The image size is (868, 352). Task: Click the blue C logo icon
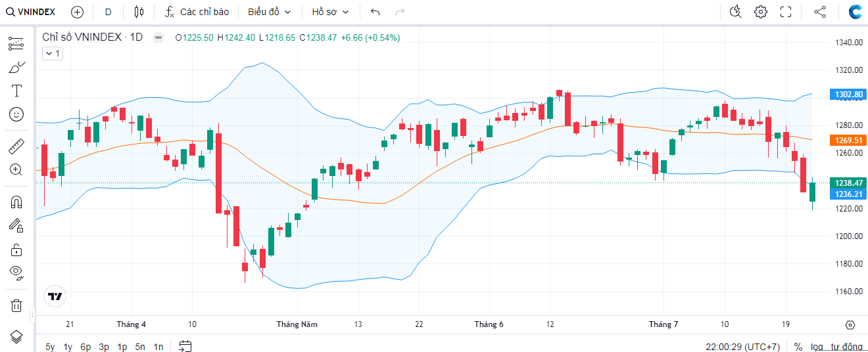(855, 12)
